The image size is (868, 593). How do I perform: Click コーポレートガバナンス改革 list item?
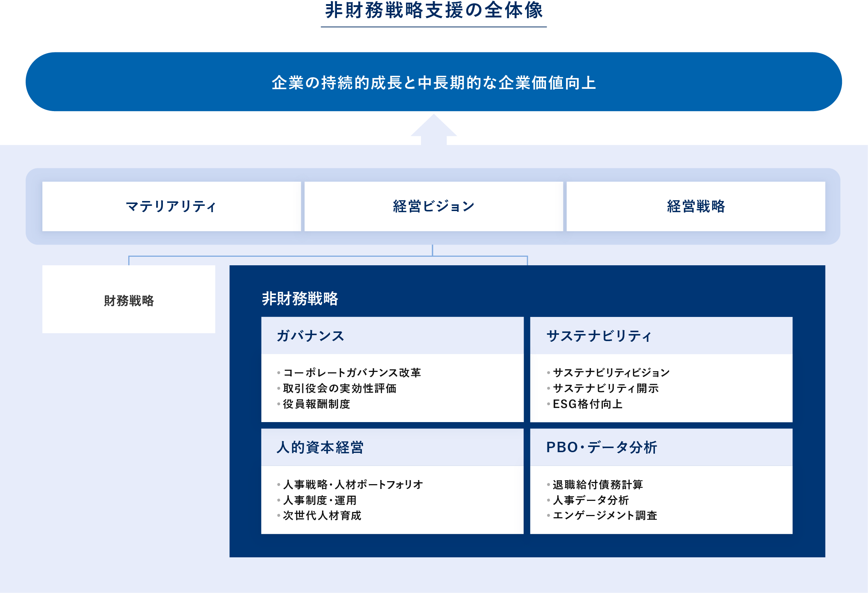pyautogui.click(x=352, y=372)
